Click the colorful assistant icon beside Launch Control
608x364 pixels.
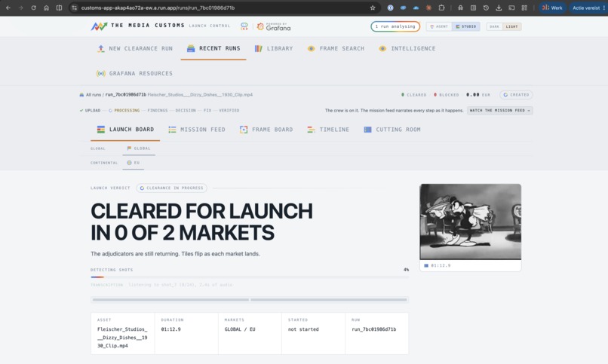click(x=244, y=26)
